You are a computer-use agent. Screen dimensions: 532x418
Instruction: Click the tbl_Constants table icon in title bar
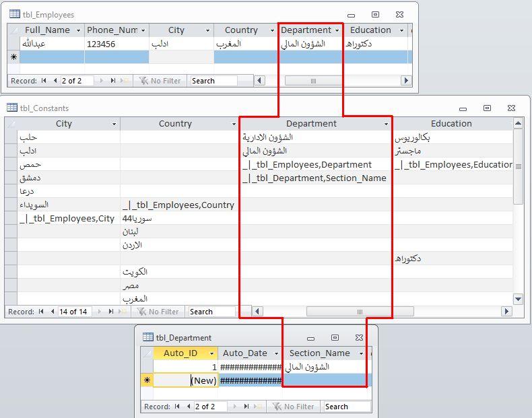click(x=12, y=108)
